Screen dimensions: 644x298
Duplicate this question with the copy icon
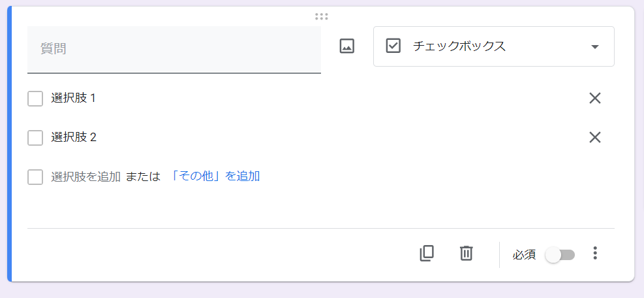pos(427,253)
